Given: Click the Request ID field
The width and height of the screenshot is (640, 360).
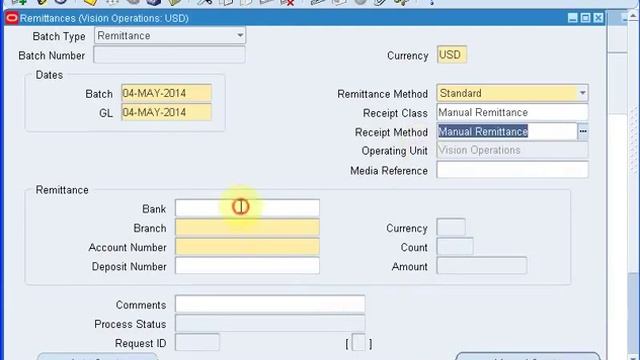Looking at the screenshot, I should point(197,342).
